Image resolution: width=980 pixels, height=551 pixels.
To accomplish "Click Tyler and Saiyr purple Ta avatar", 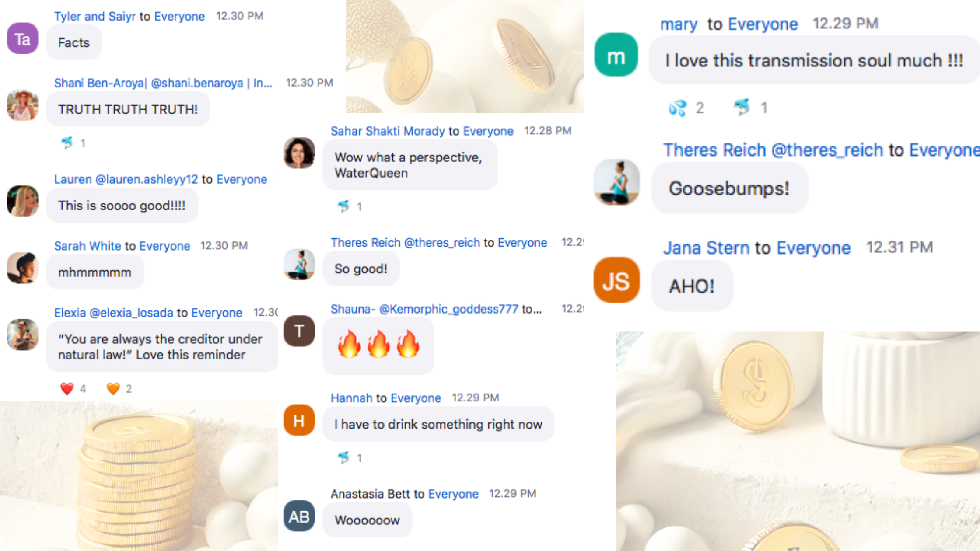I will (x=23, y=39).
